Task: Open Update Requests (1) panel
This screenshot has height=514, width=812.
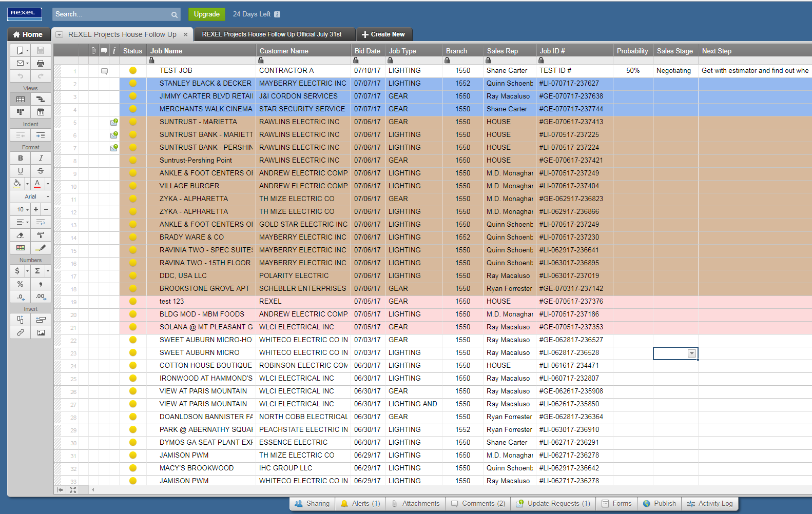Action: pyautogui.click(x=553, y=504)
